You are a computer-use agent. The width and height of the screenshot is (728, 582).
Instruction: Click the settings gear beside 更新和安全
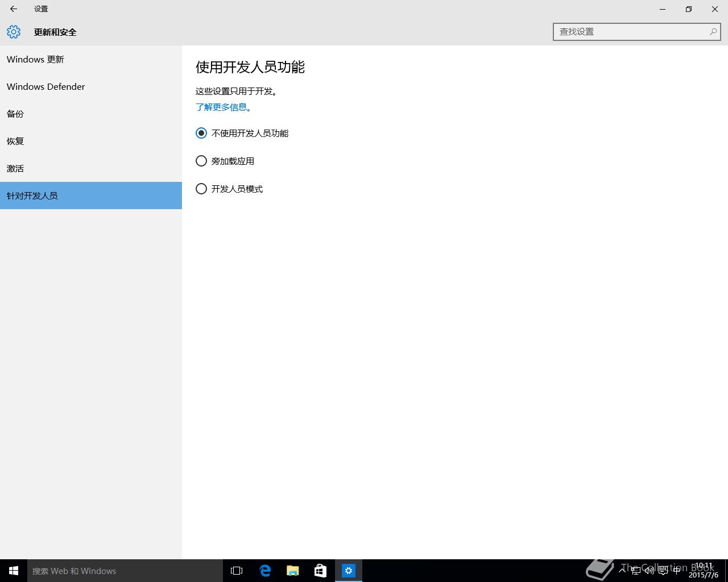(14, 32)
